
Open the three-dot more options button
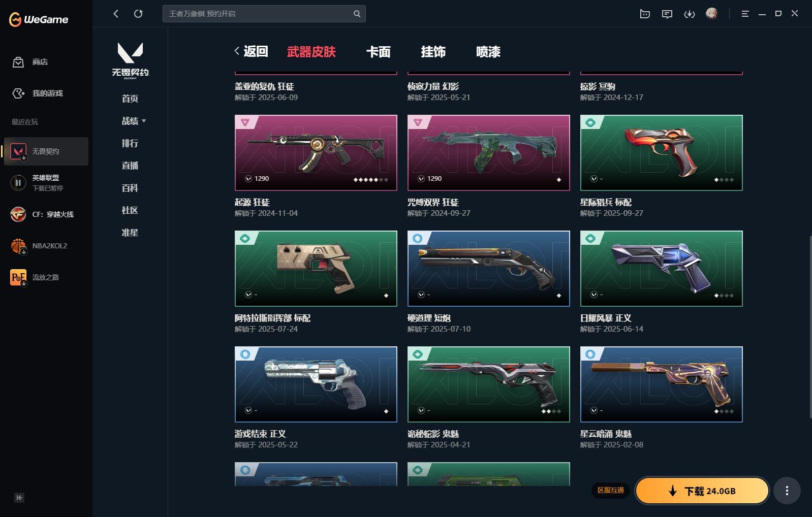[x=787, y=491]
